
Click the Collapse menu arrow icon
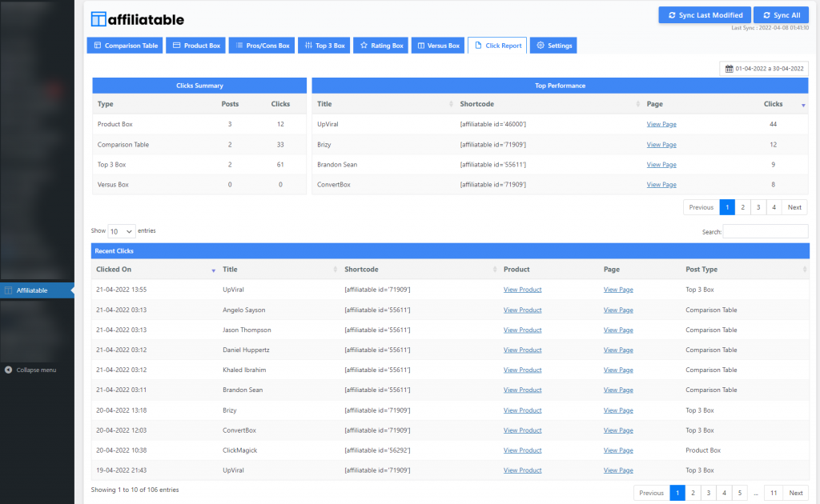8,370
